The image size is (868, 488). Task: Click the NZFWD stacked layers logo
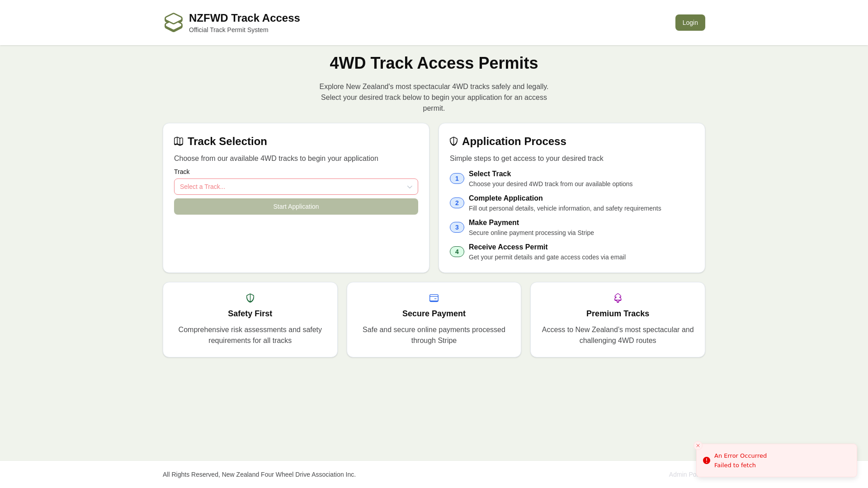tap(174, 23)
